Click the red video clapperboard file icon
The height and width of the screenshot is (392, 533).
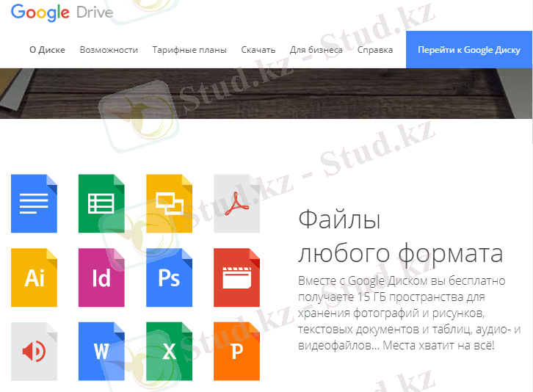(x=236, y=277)
